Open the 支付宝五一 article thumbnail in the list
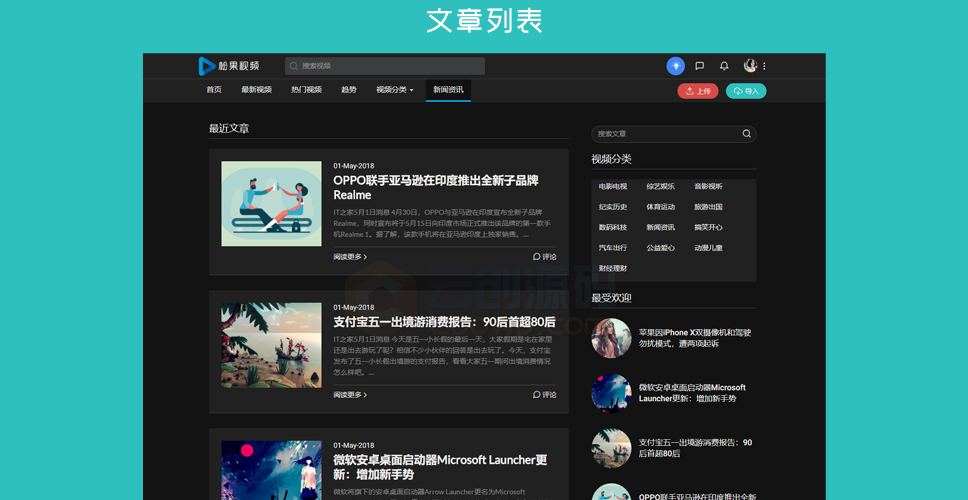The height and width of the screenshot is (500, 968). tap(271, 345)
